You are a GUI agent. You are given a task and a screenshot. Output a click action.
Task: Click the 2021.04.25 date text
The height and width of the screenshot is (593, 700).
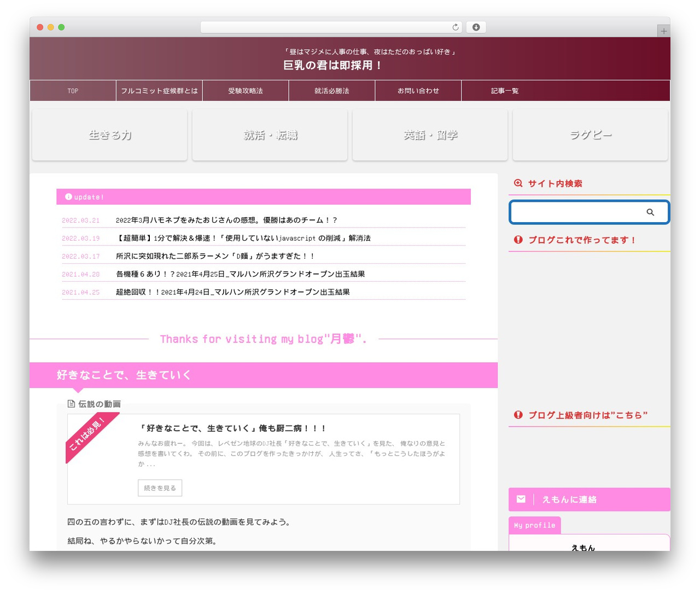click(80, 293)
